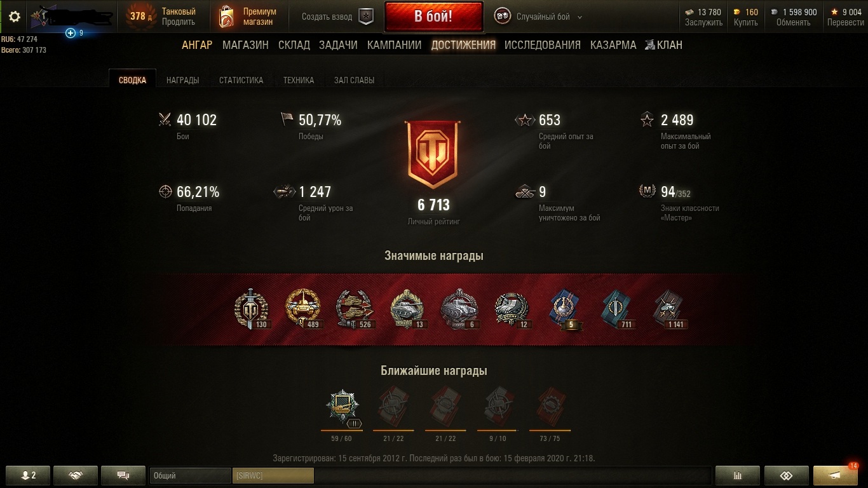Open the chat channels speech bubble icon
The width and height of the screenshot is (868, 488).
point(123,475)
